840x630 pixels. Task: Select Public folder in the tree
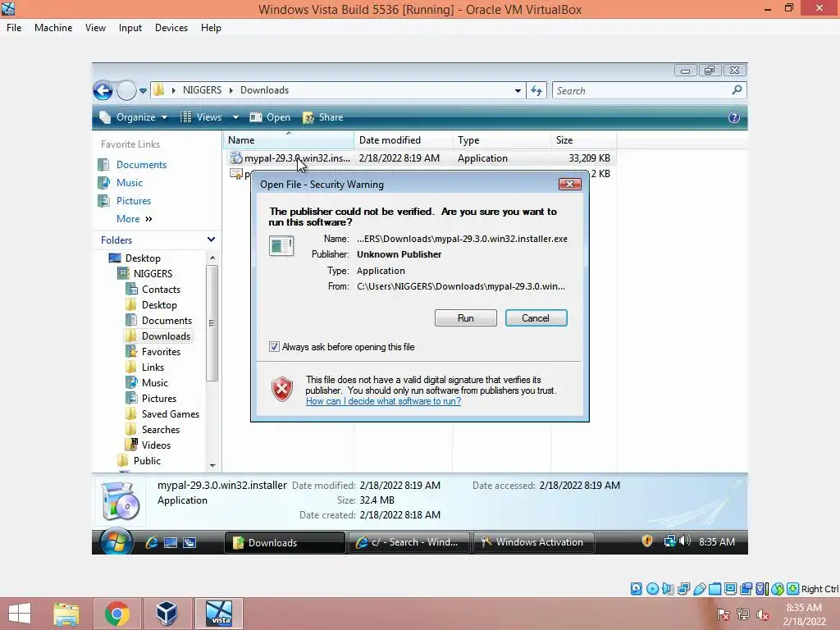coord(147,461)
